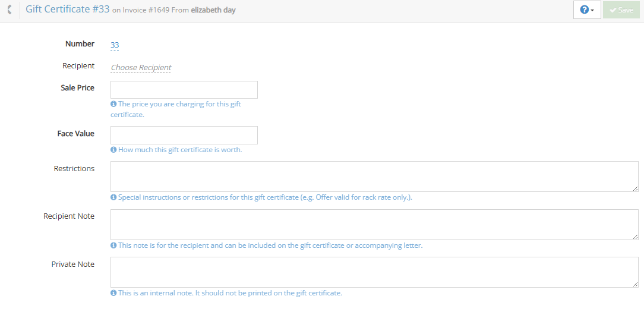Screen dimensions: 644x315
Task: Click the info icon under Face Value
Action: (113, 150)
